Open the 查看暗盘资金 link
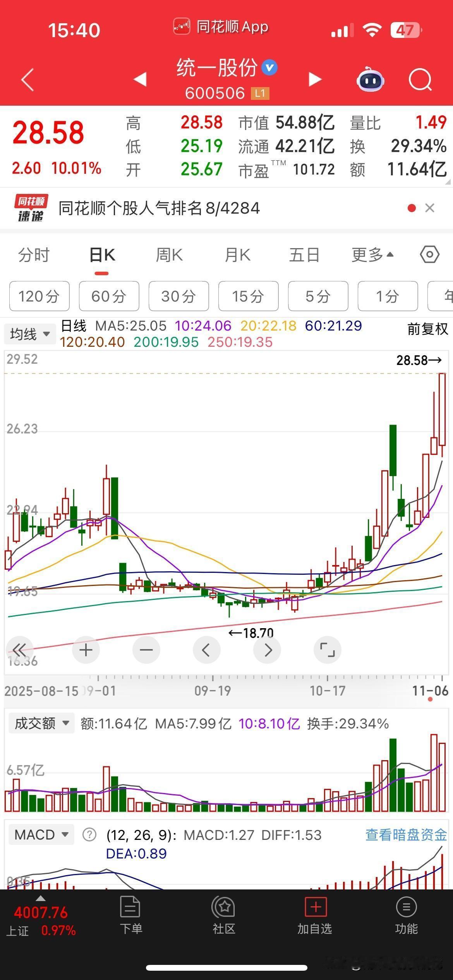The width and height of the screenshot is (453, 980). 406,835
